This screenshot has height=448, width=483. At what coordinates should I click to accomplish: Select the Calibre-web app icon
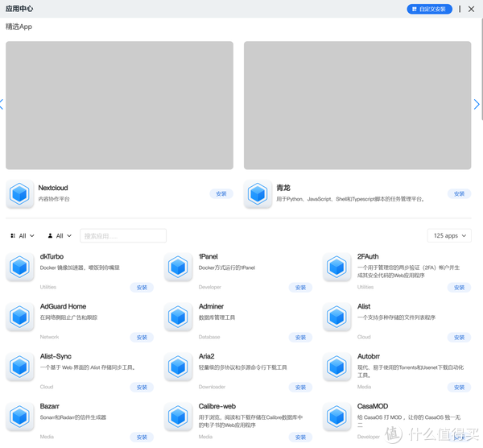click(179, 417)
